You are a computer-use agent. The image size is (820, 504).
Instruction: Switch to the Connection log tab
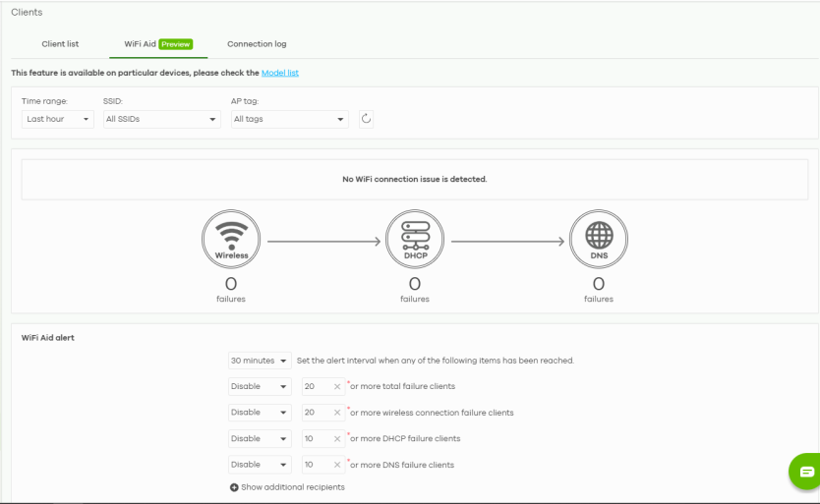click(x=257, y=44)
